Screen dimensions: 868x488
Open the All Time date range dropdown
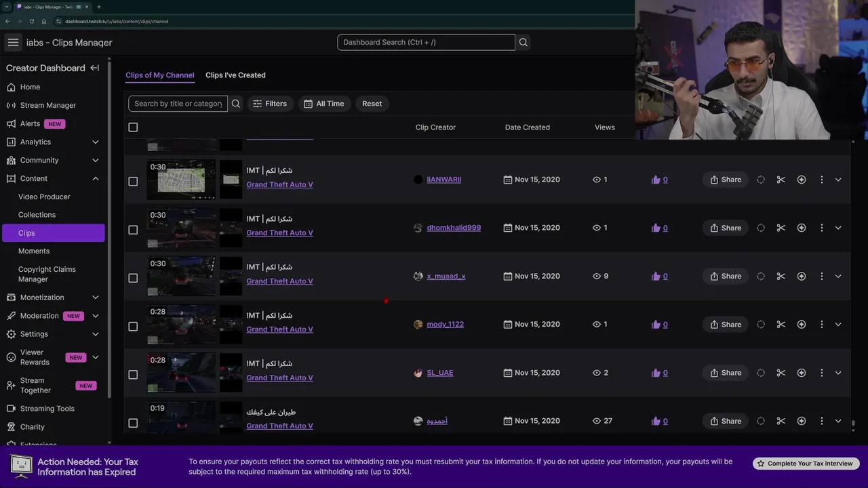point(323,104)
